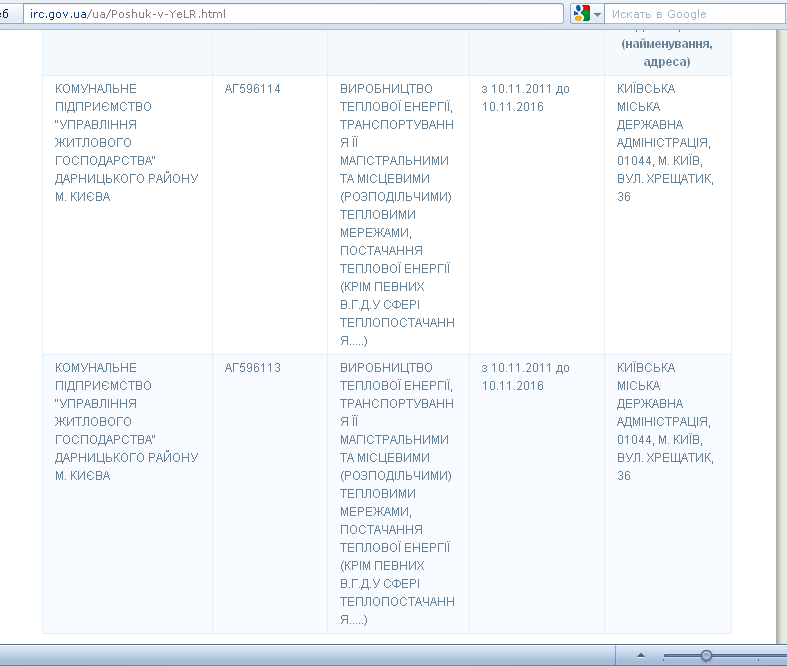
Task: Click the company name in the АГ596113 row
Action: [x=126, y=422]
